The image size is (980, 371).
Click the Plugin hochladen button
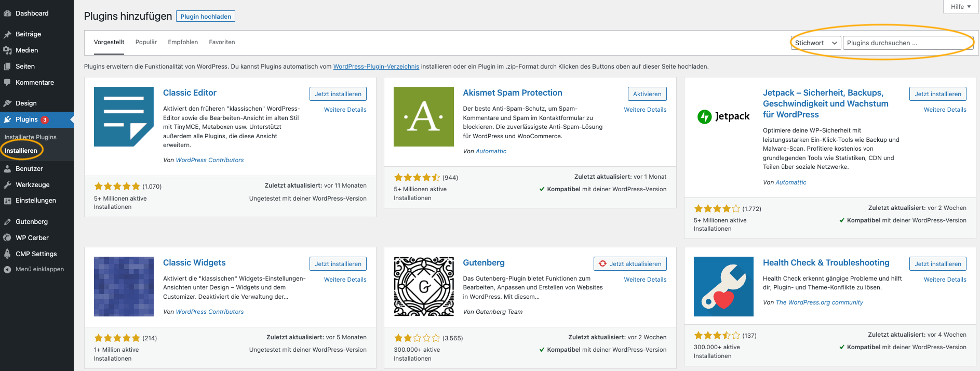[x=206, y=17]
